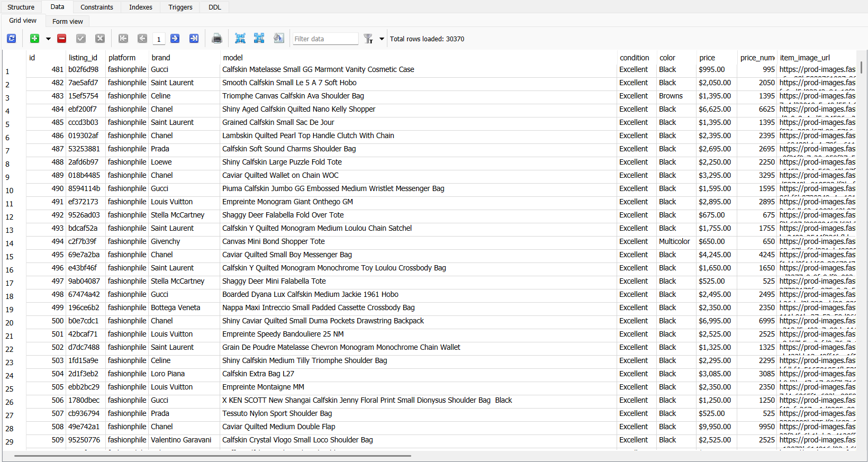Click the printer export icon
Viewport: 868px width, 462px height.
coord(217,39)
